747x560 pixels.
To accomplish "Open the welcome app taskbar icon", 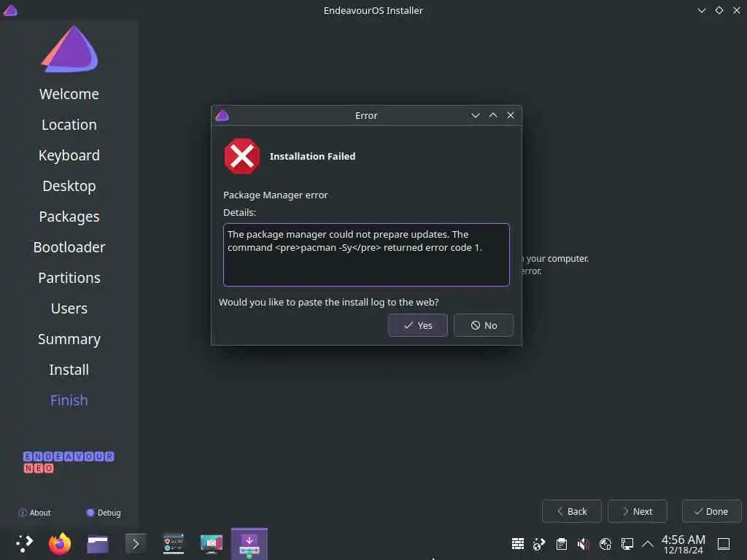I will [x=174, y=544].
